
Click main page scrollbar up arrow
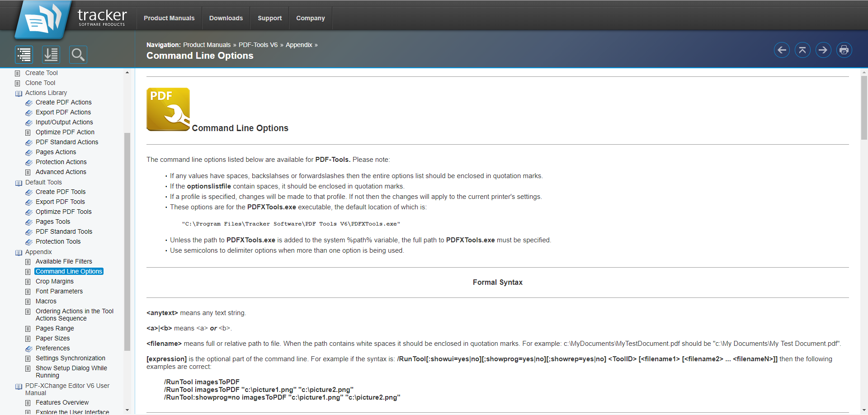864,72
